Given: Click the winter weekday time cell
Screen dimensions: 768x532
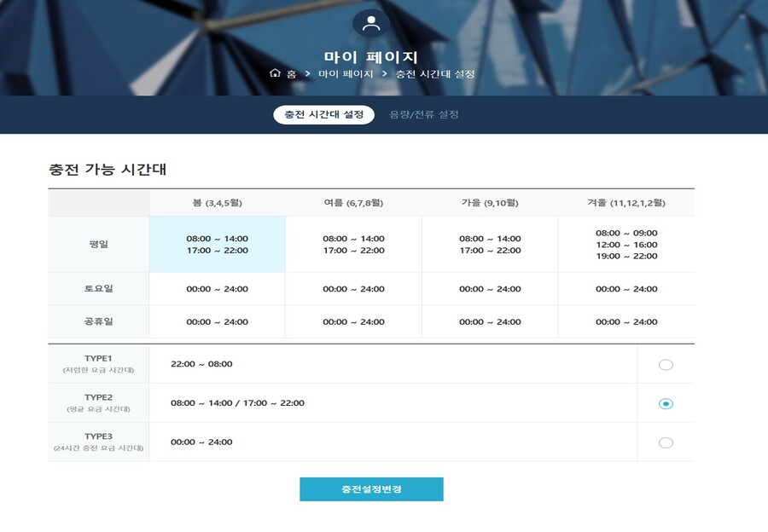Looking at the screenshot, I should pos(626,245).
